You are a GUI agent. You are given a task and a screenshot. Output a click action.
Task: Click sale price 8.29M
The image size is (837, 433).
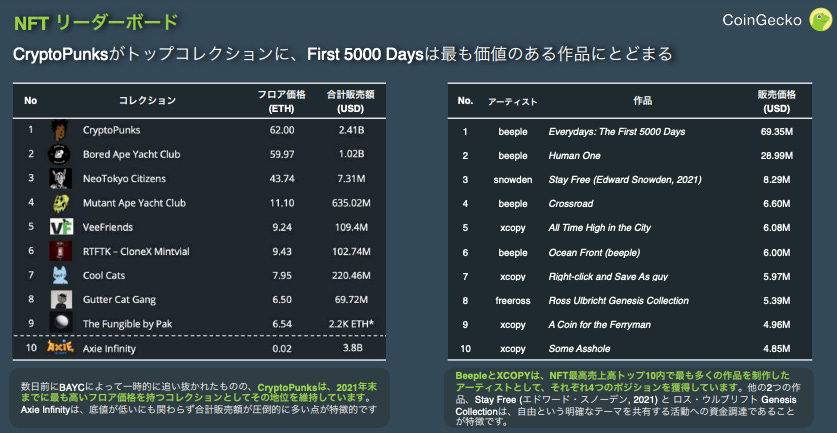coord(776,180)
